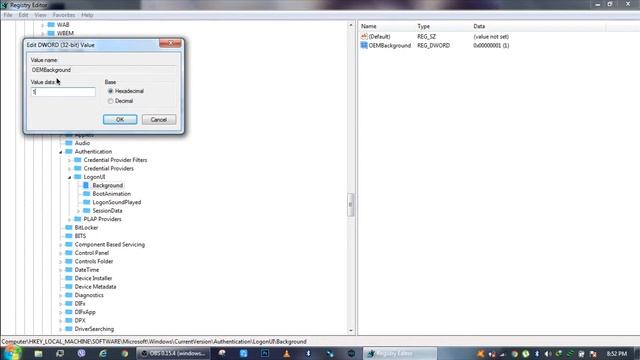Expand the Credential Providers key

pyautogui.click(x=69, y=169)
